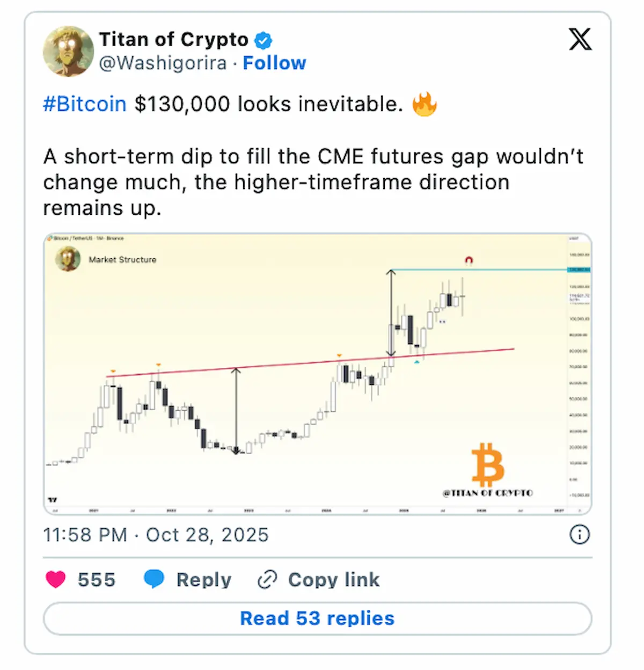Click the red magnet icon on chart

(x=469, y=261)
